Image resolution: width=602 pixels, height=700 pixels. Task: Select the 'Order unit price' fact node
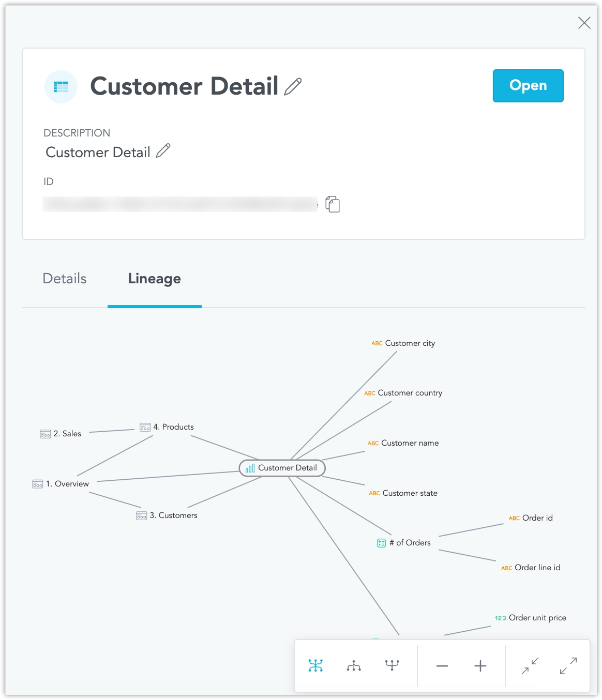pos(531,618)
